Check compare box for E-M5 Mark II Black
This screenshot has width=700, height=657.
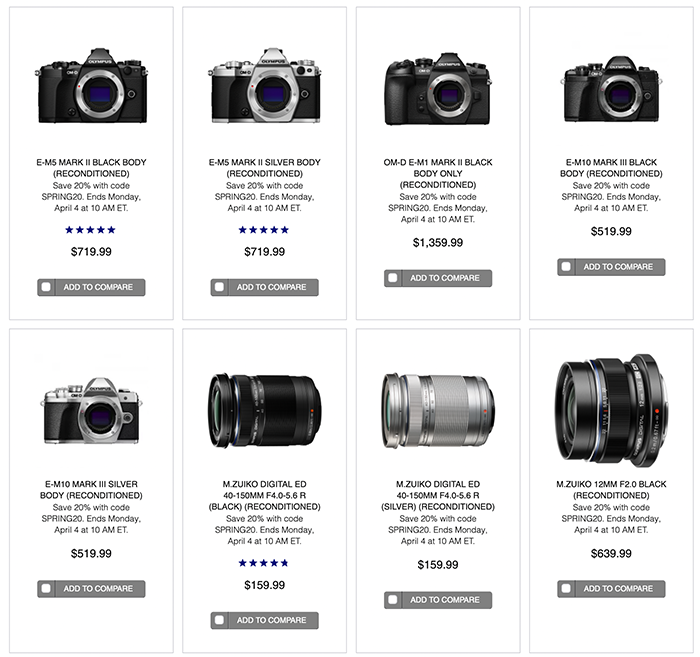coord(47,287)
